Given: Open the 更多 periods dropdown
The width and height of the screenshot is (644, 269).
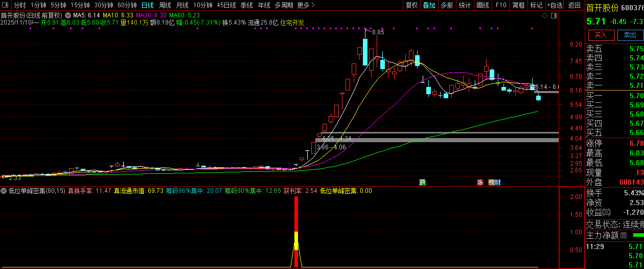Looking at the screenshot, I should 306,5.
